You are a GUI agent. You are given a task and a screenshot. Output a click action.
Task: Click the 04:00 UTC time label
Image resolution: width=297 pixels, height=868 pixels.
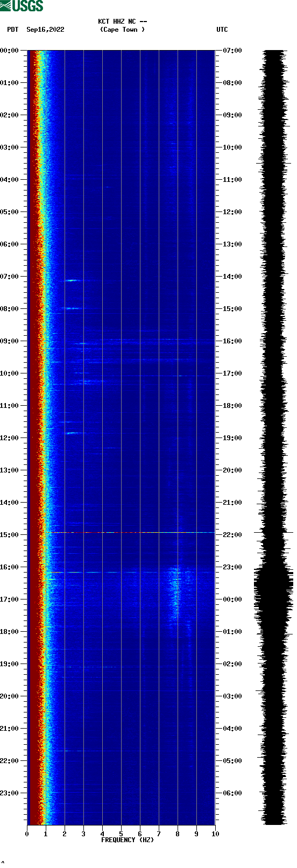pos(232,729)
